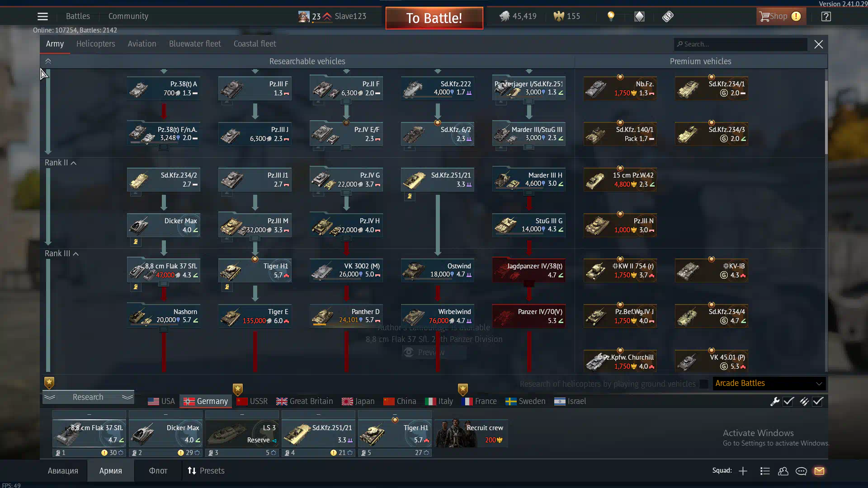Select the Israel nation tab
This screenshot has width=868, height=488.
coord(570,401)
